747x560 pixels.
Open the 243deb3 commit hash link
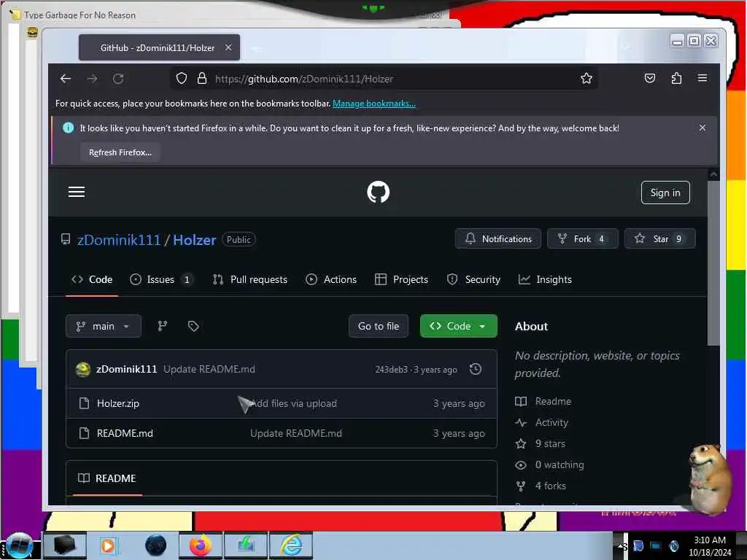pos(391,369)
